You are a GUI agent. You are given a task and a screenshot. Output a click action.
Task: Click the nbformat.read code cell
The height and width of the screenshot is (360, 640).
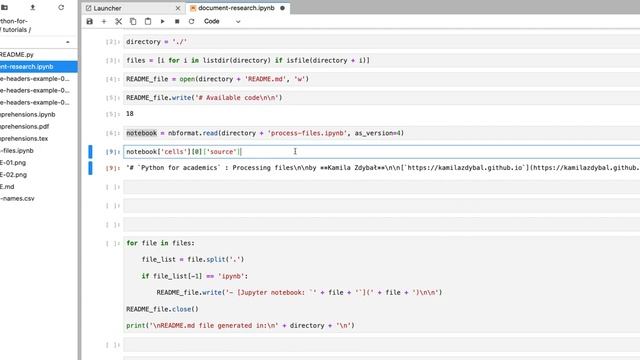pos(382,133)
